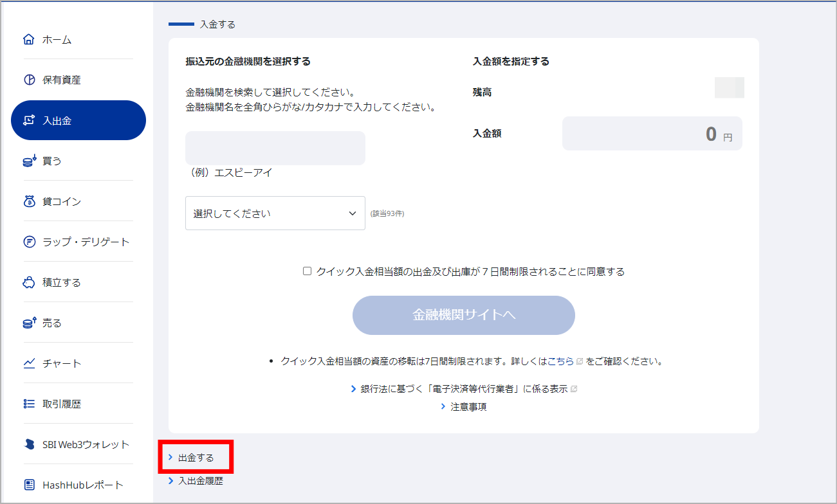Click the 入金する section heading

pyautogui.click(x=217, y=24)
